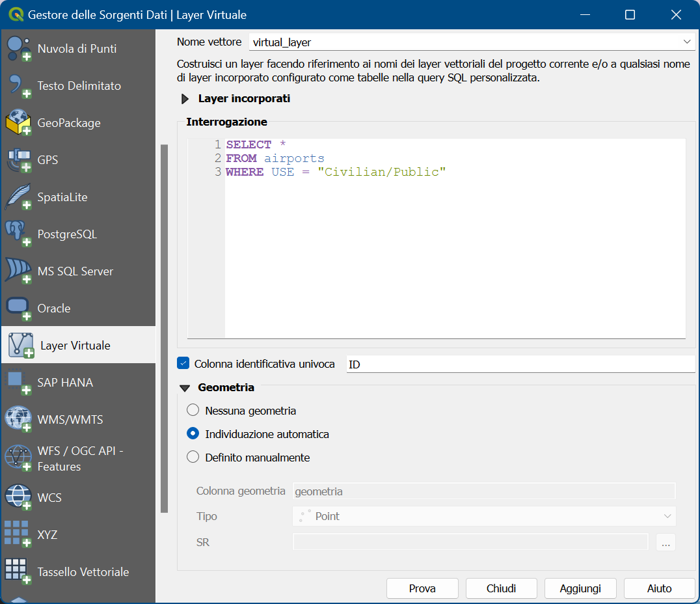Select the Layer Virtuale icon
Screen dimensions: 700x604
coord(21,346)
